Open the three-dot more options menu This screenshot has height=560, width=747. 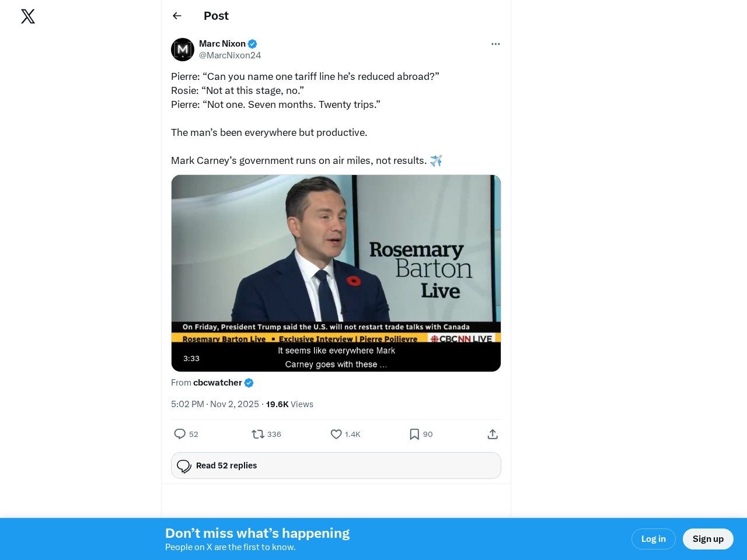(495, 44)
